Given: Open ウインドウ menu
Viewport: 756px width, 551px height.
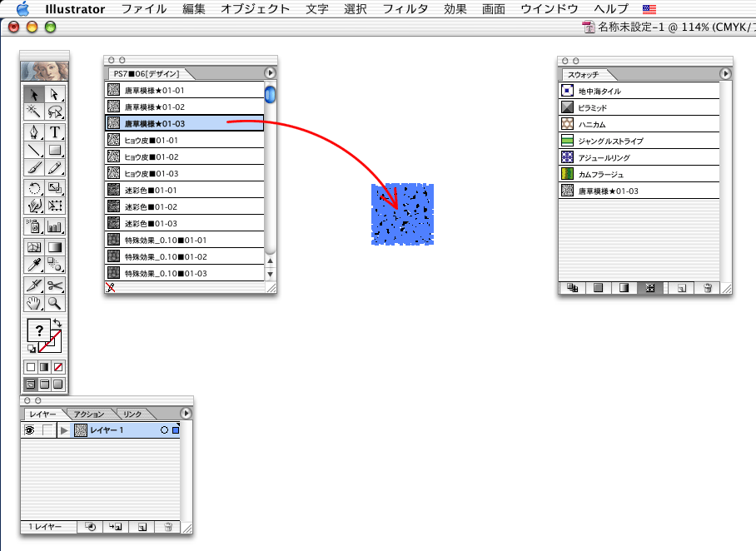Looking at the screenshot, I should [550, 8].
